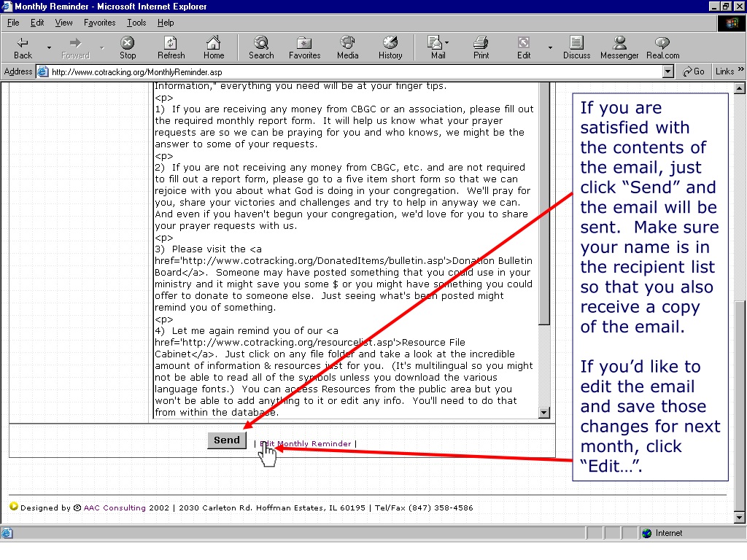Click inside the email body text area

[345, 250]
